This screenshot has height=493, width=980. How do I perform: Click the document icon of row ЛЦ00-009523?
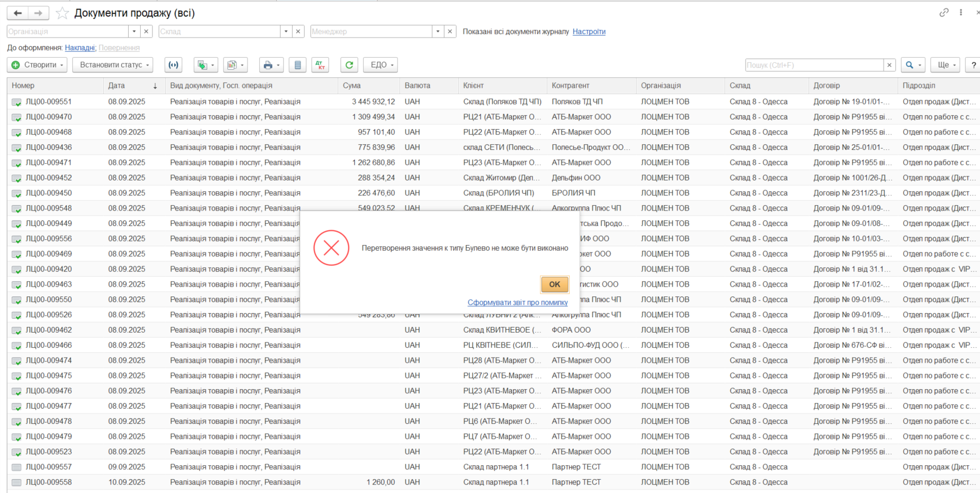click(x=17, y=452)
